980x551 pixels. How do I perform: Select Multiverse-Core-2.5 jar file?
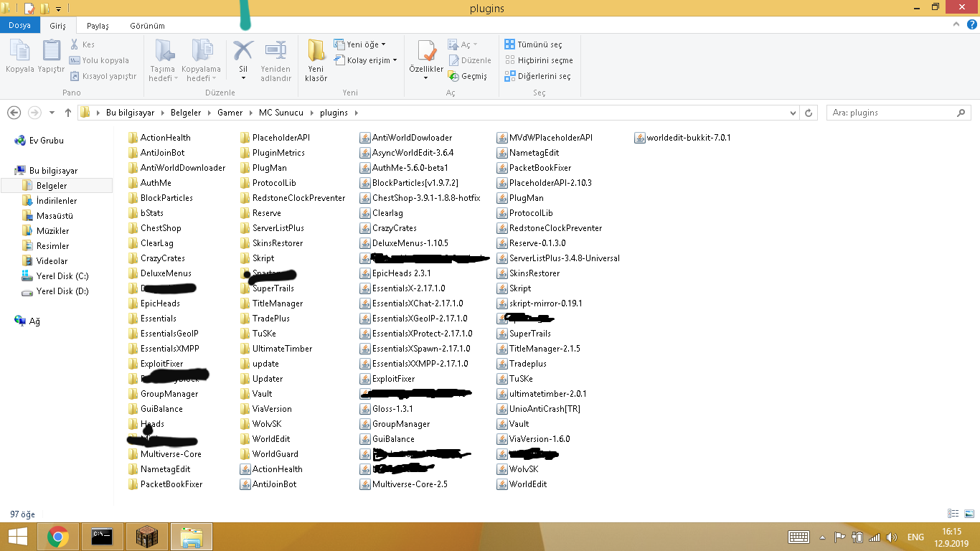tap(410, 484)
